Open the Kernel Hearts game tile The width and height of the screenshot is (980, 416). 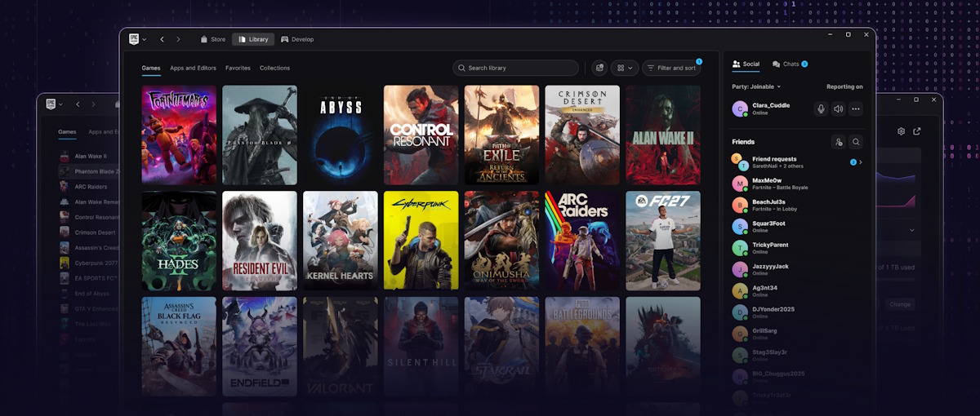[341, 241]
